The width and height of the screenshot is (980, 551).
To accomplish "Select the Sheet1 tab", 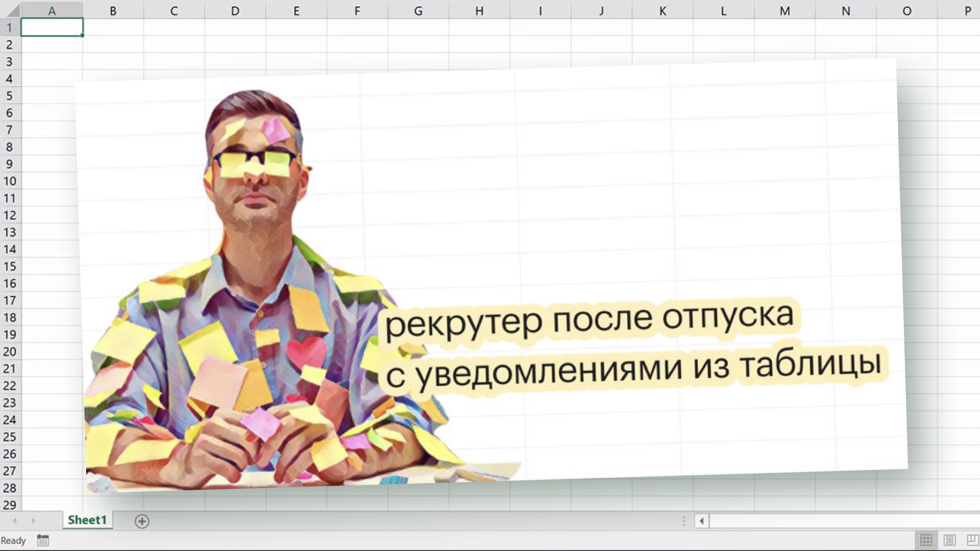I will (87, 520).
